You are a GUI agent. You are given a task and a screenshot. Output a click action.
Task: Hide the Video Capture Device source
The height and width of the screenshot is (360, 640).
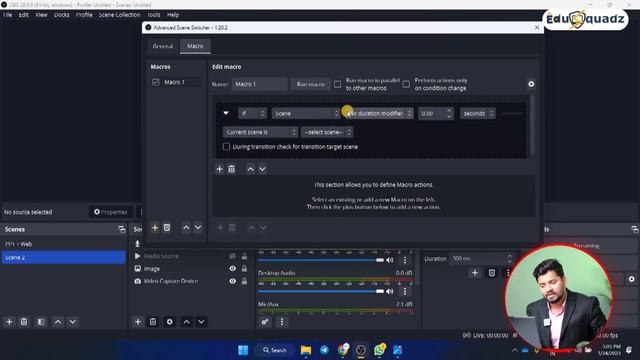232,281
